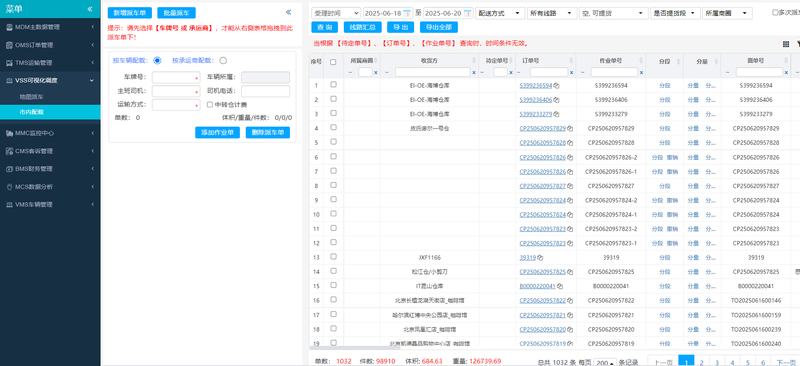The image size is (800, 366).
Task: Tick the 中转仓计费 checkbox
Action: [210, 105]
